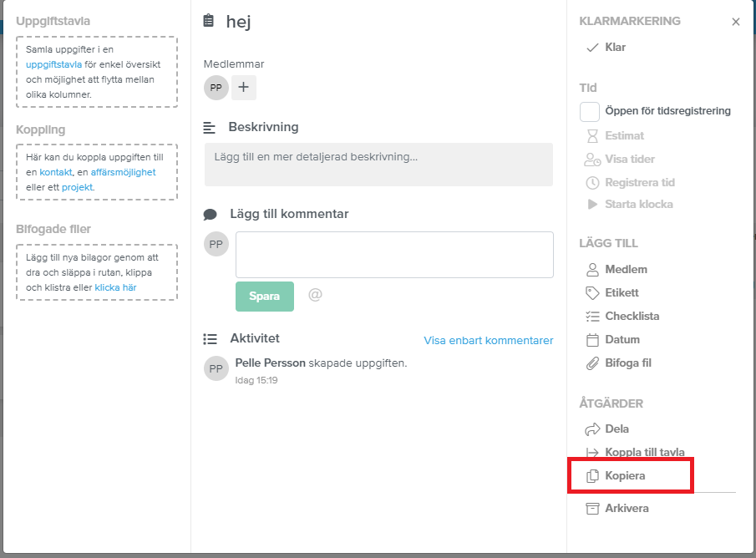Select Koppla till tavla action
This screenshot has width=756, height=558.
(x=635, y=453)
